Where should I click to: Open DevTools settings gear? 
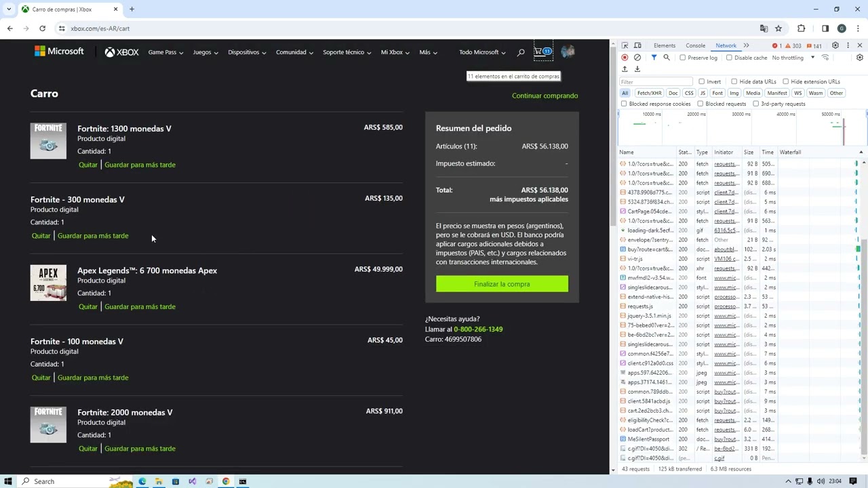click(835, 45)
